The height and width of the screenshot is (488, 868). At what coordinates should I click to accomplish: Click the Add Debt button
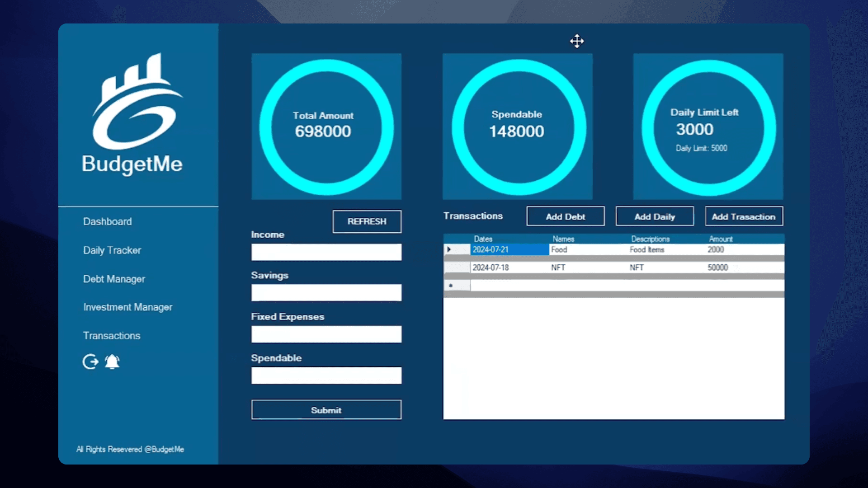coord(565,216)
